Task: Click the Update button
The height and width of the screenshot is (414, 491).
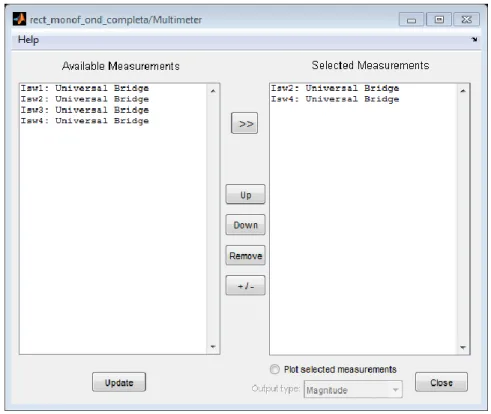Action: pos(119,382)
